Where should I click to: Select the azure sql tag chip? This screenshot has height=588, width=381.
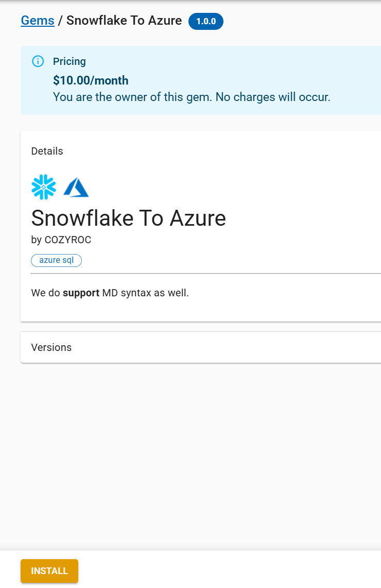click(x=57, y=260)
